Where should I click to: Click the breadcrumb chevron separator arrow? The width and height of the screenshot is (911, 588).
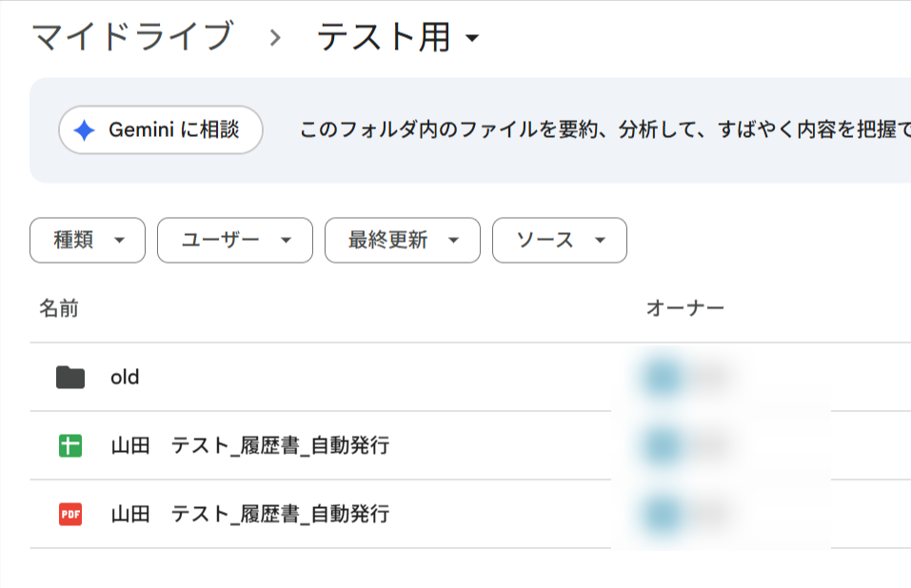click(x=275, y=38)
